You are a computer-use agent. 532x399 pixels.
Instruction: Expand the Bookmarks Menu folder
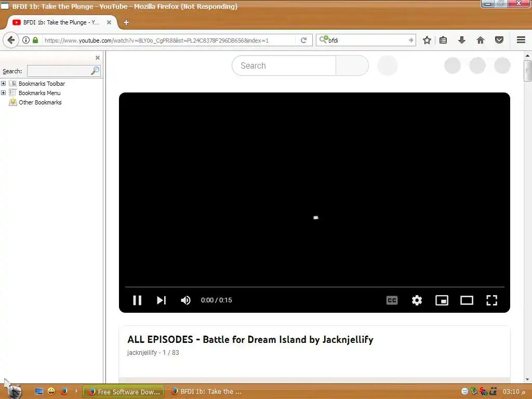4,92
